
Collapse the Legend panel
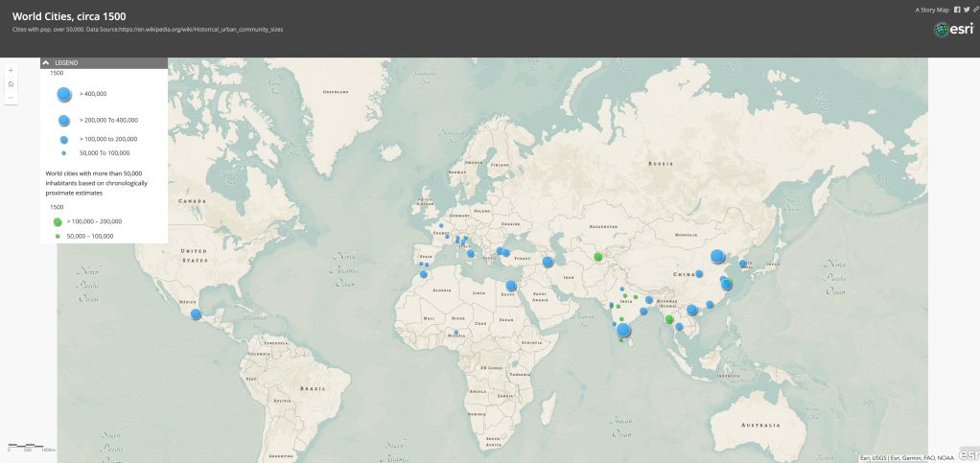[46, 62]
